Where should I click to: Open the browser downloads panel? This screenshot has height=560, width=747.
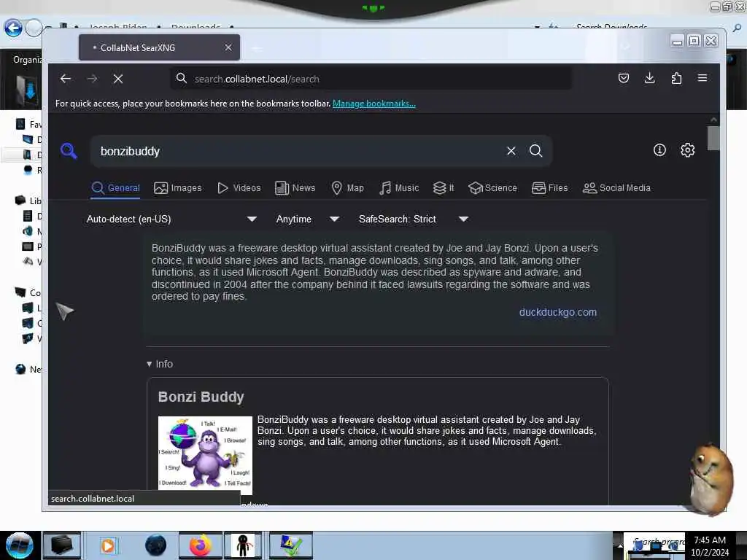point(649,78)
